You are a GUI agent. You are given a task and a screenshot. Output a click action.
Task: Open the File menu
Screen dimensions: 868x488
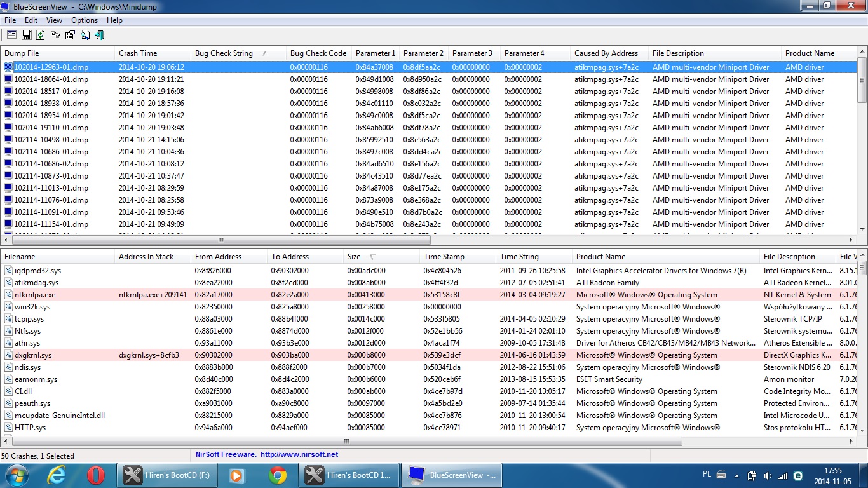pos(10,20)
